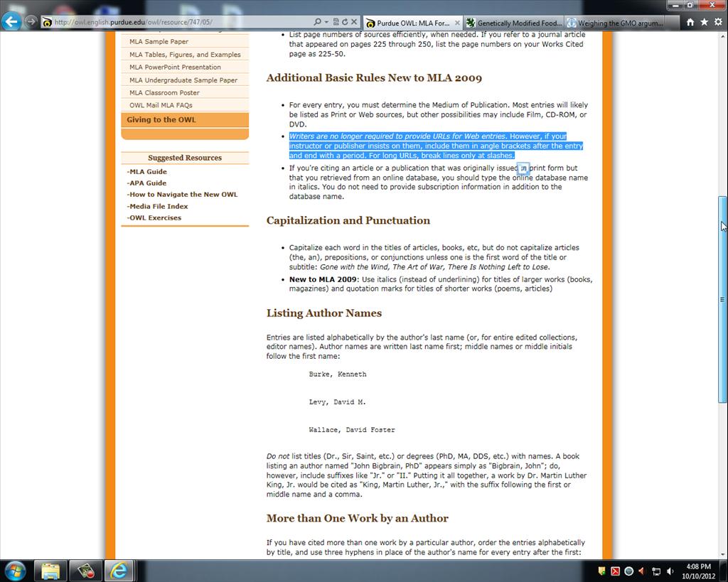This screenshot has width=728, height=582.
Task: Click the 'Listing Author Names' heading
Action: point(324,313)
